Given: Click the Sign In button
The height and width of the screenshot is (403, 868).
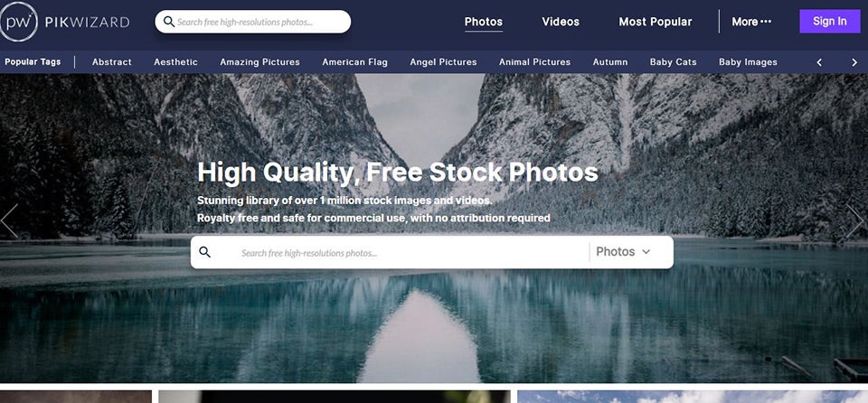Looking at the screenshot, I should 829,21.
